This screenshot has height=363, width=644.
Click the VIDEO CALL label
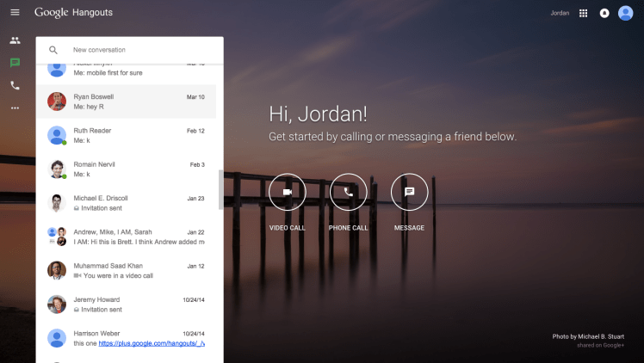[x=287, y=228]
